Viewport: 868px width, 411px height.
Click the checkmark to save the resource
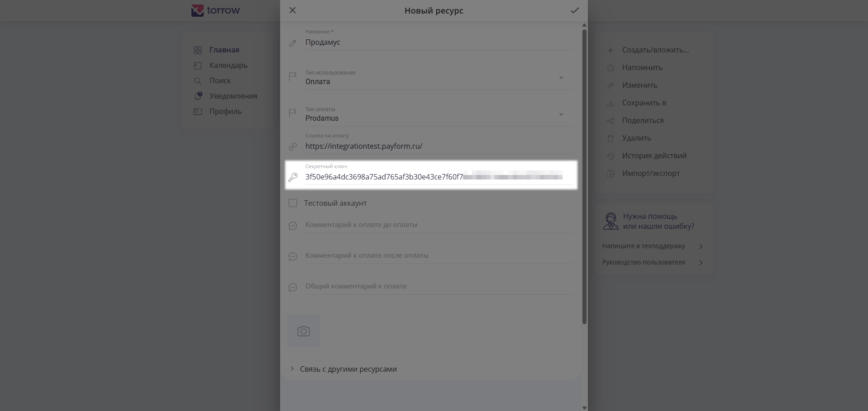[x=574, y=10]
